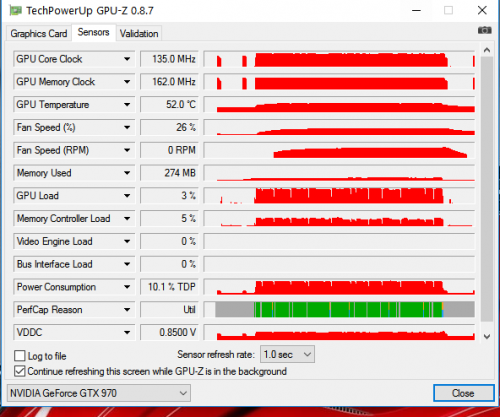Click the Util PerfCap reason value

169,310
